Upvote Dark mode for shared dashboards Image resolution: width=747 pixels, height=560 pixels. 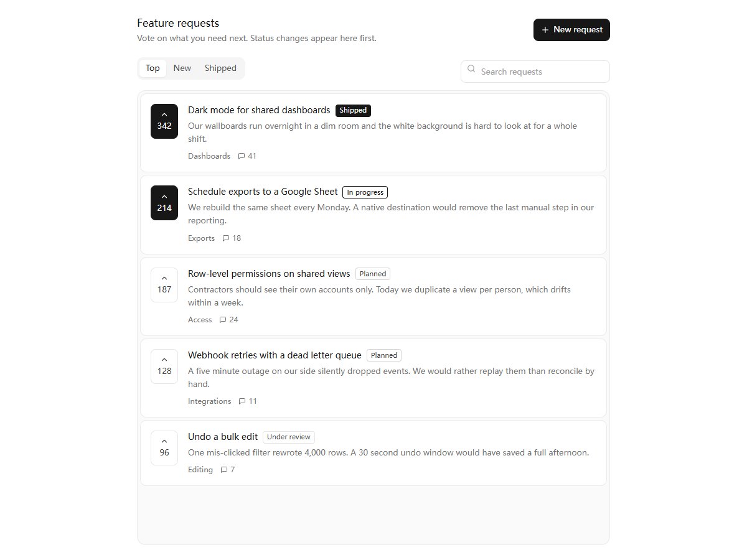(164, 121)
